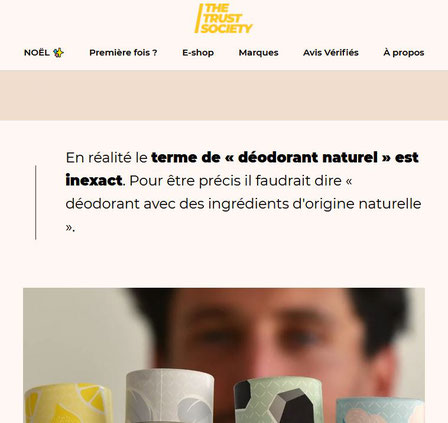Screen dimensions: 448x423
Task: Select the yellow lemon-pattern deodorant
Action: 68,403
